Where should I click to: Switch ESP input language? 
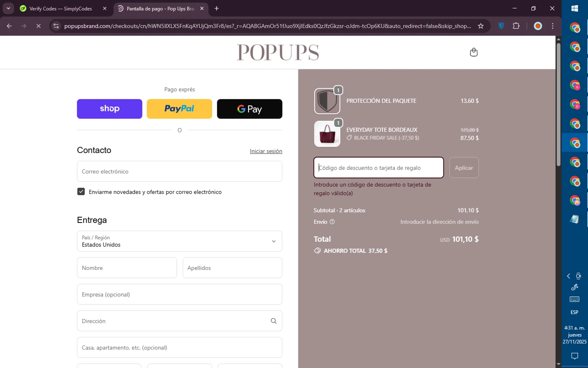click(x=575, y=312)
